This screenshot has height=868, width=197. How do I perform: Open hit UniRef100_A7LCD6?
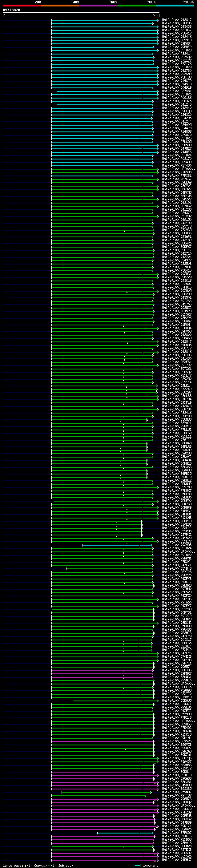[177, 23]
